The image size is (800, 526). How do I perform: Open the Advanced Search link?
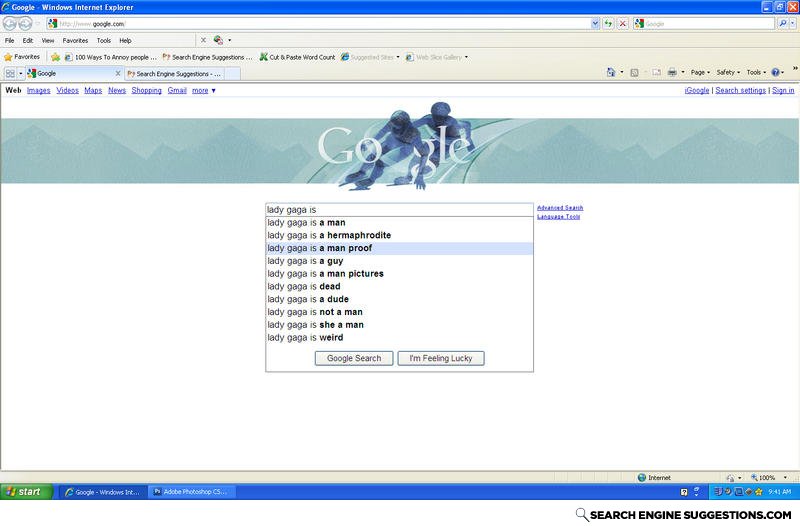560,208
